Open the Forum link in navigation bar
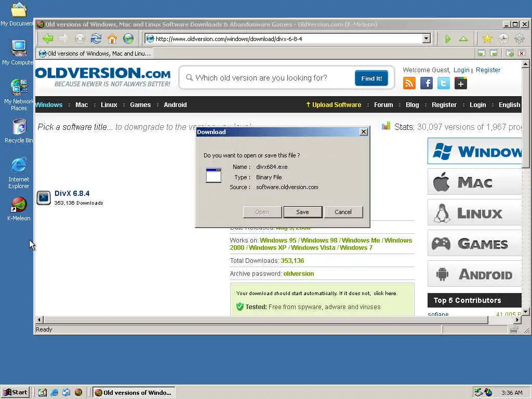Screen dimensions: 532x399 [383, 105]
